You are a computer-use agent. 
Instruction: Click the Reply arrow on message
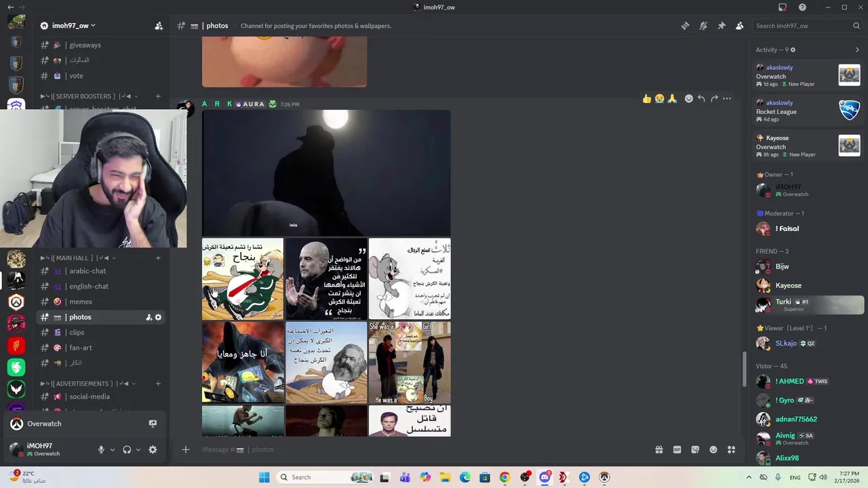(x=701, y=98)
